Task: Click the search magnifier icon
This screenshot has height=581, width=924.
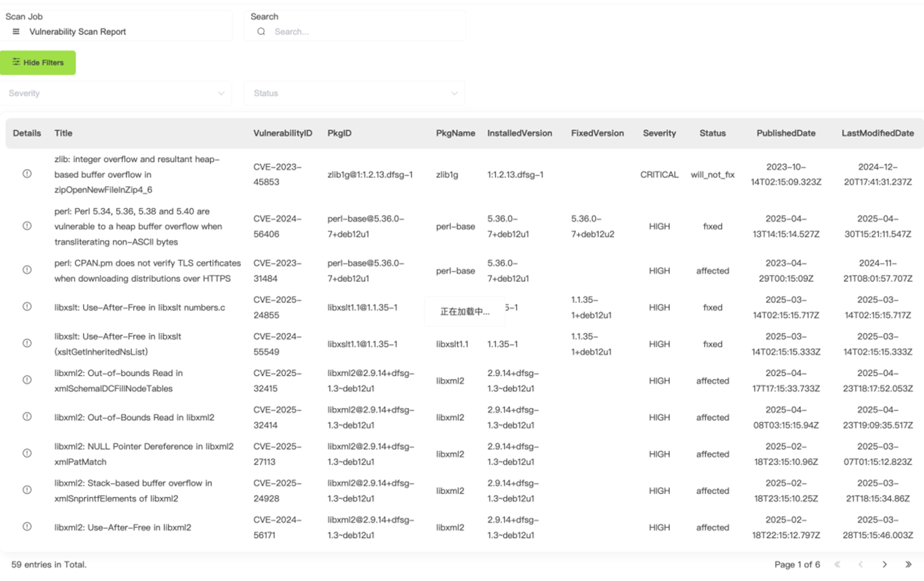Action: [x=261, y=32]
